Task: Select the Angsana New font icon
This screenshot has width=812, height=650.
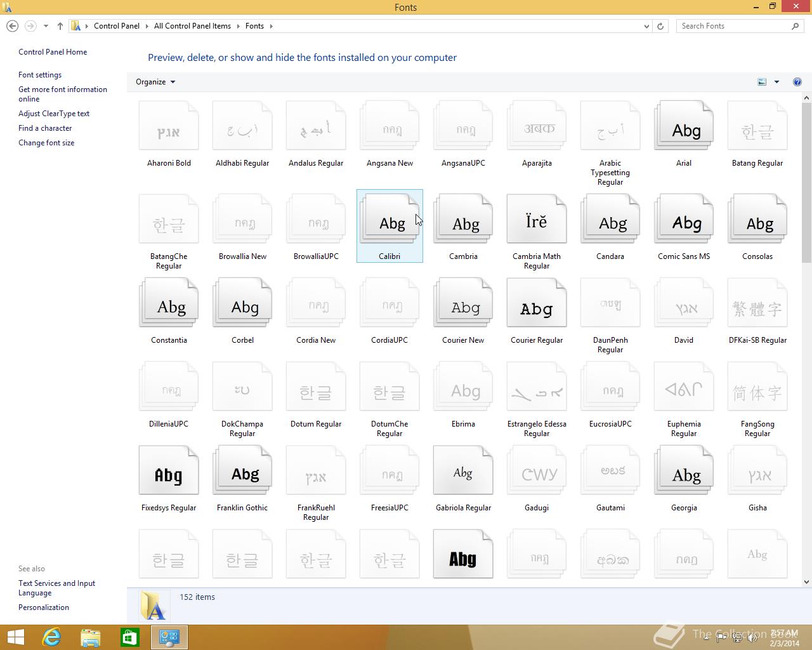Action: [390, 126]
